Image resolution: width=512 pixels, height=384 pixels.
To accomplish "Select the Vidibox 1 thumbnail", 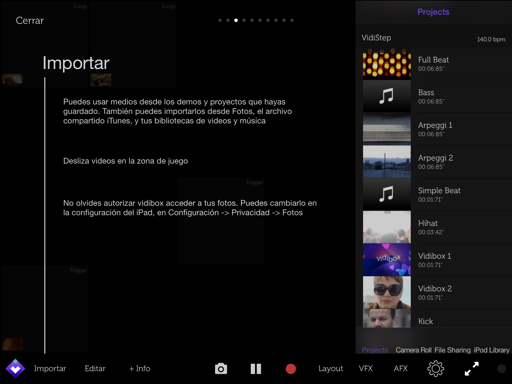I will tap(387, 259).
